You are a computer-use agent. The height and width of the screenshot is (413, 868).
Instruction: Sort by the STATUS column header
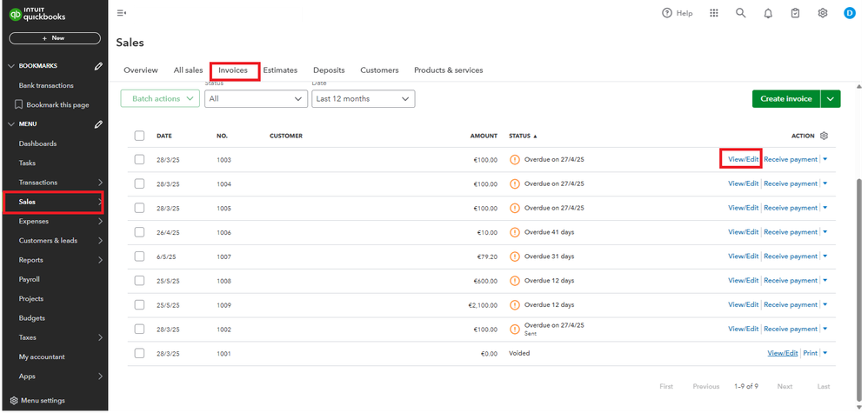tap(523, 136)
